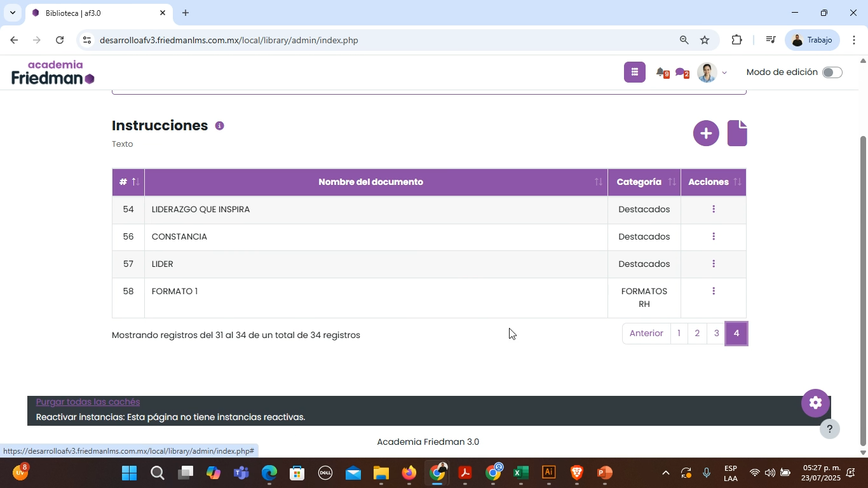Go to pagination page 1

(679, 334)
